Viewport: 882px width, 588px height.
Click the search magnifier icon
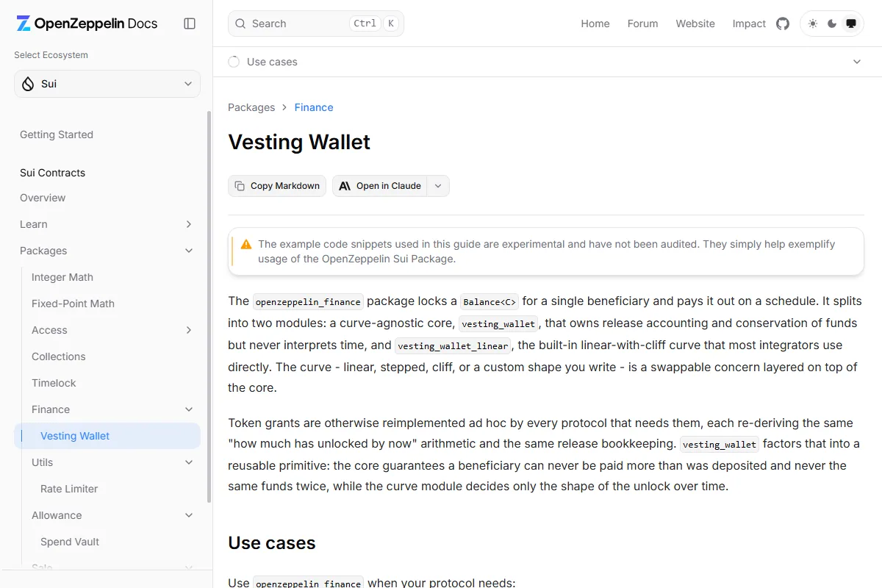click(x=240, y=24)
